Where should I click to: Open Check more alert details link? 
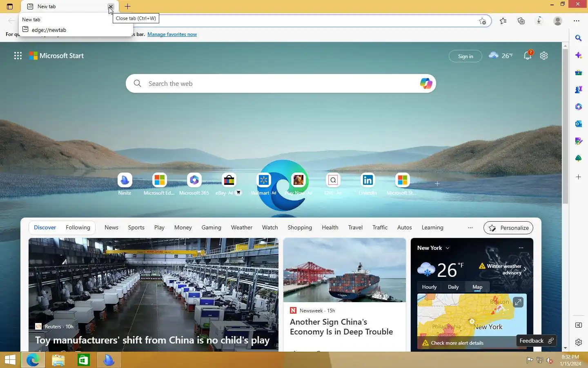point(457,343)
